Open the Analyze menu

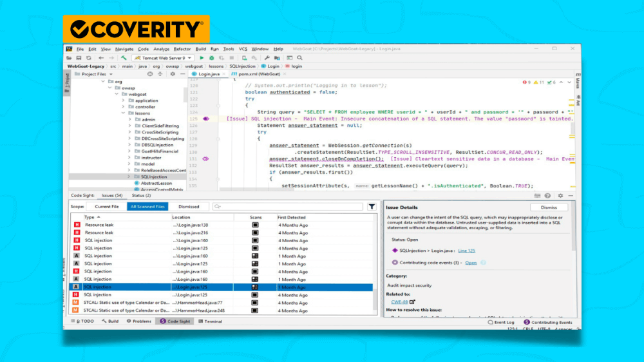161,49
